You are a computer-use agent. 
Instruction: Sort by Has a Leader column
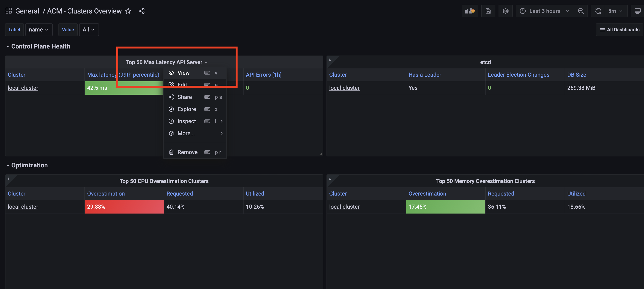425,75
